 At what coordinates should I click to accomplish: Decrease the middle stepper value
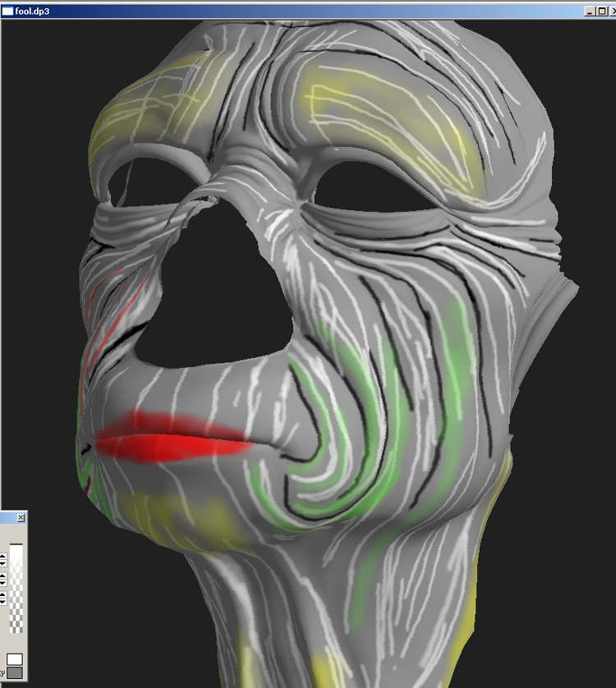(2, 582)
